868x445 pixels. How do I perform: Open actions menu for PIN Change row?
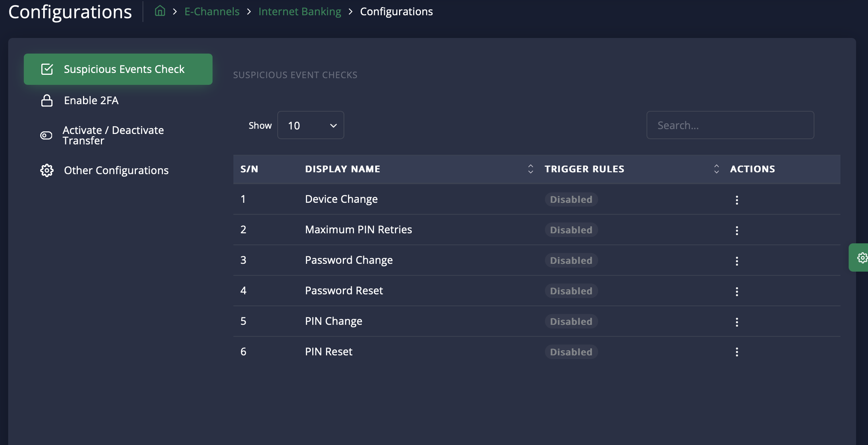point(737,322)
